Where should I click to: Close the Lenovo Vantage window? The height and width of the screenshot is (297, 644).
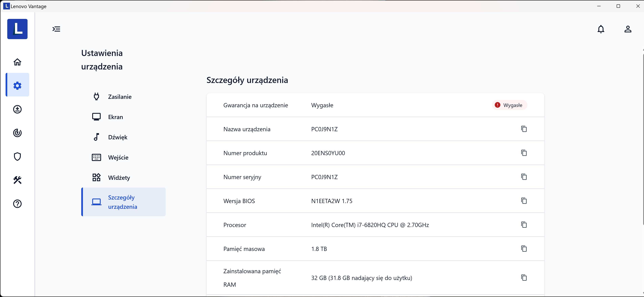click(638, 6)
